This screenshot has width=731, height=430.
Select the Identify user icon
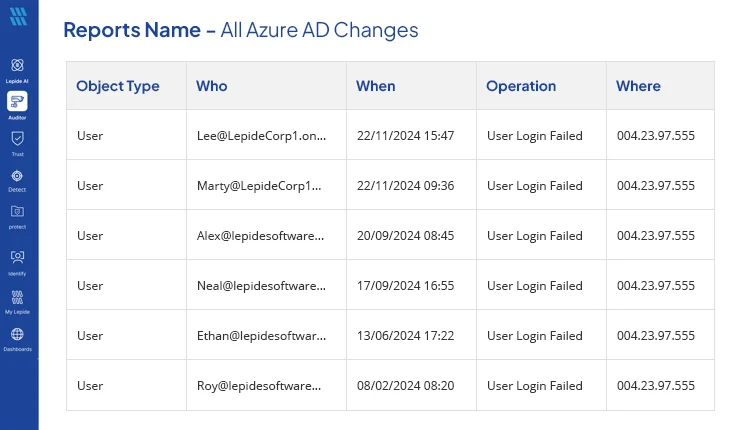coord(17,257)
